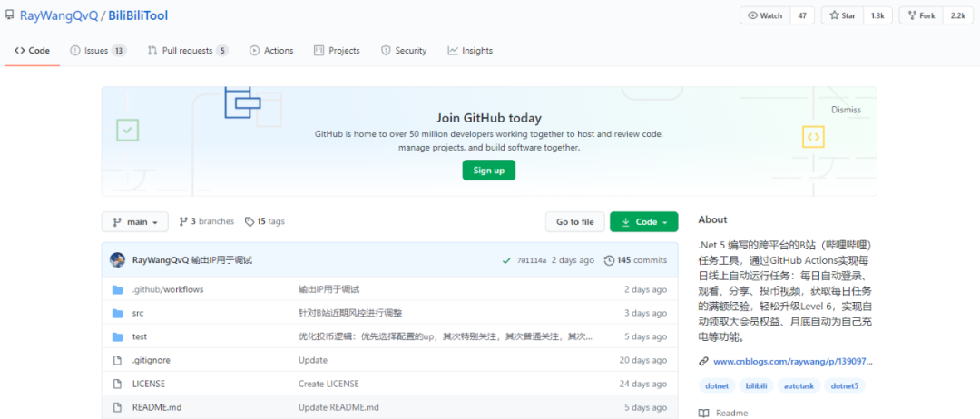Click RayWangQvQ's avatar in commit row

click(117, 260)
